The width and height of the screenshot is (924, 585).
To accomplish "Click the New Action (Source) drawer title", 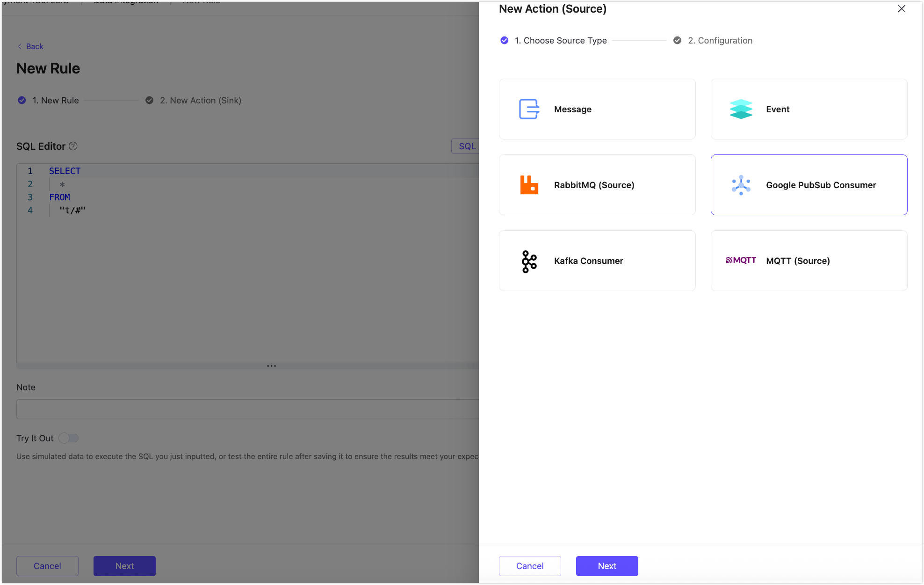I will [x=553, y=9].
